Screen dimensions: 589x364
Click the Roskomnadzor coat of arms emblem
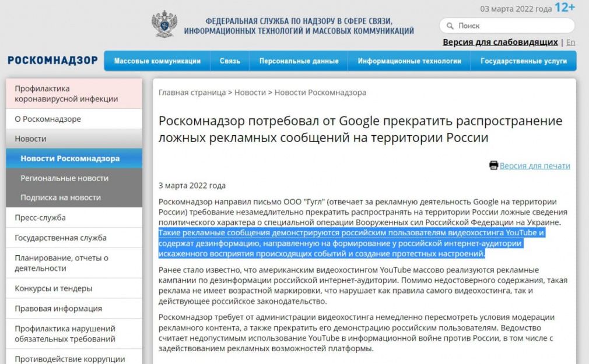pyautogui.click(x=164, y=25)
